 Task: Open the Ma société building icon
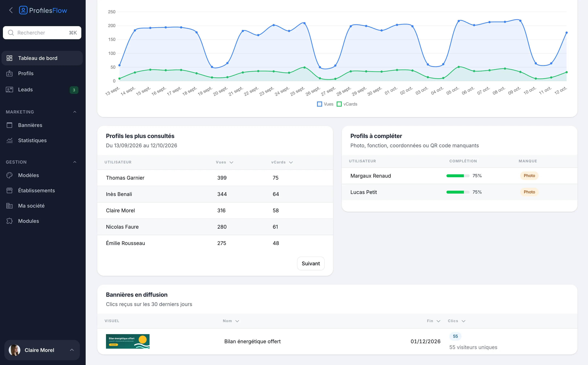[9, 206]
